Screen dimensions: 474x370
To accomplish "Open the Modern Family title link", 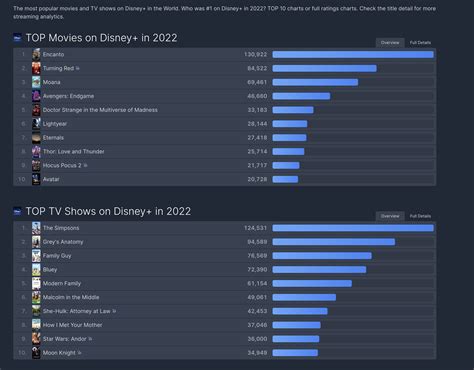I will click(62, 284).
